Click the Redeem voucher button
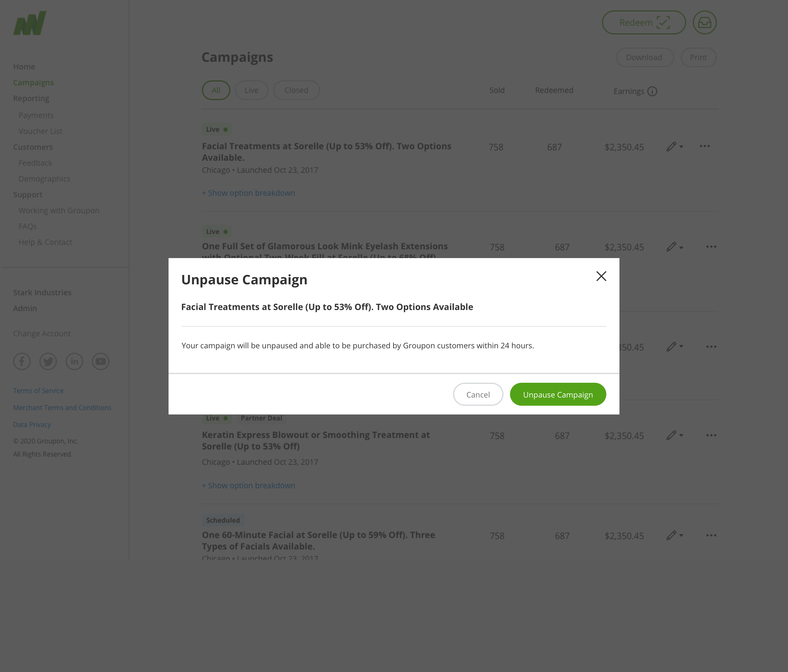788x672 pixels. (x=644, y=22)
